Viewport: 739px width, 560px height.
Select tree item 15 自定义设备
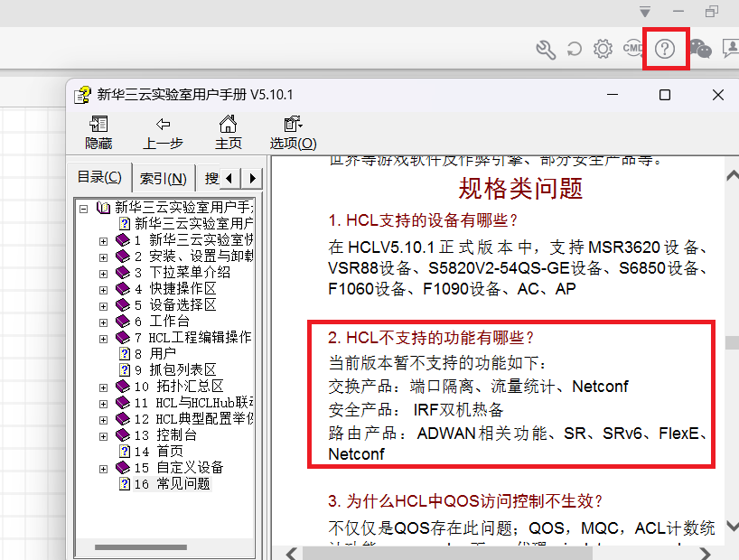[x=179, y=468]
